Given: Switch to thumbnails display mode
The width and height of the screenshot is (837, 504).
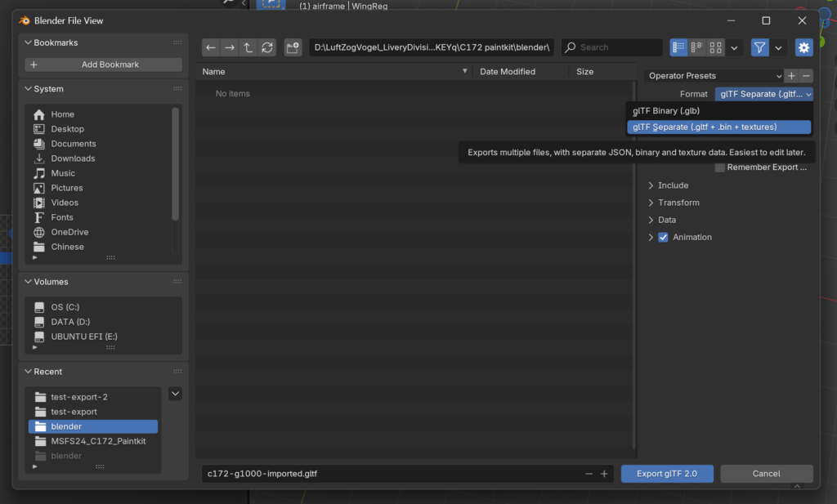Looking at the screenshot, I should (715, 48).
